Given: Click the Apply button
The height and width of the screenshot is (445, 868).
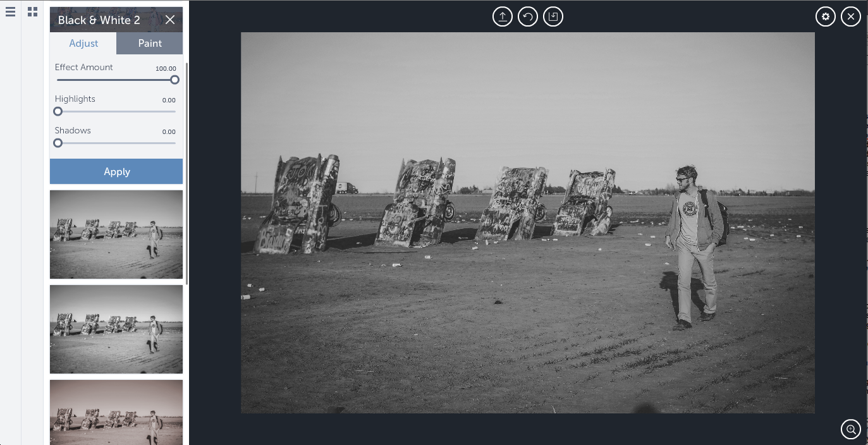Looking at the screenshot, I should [116, 171].
